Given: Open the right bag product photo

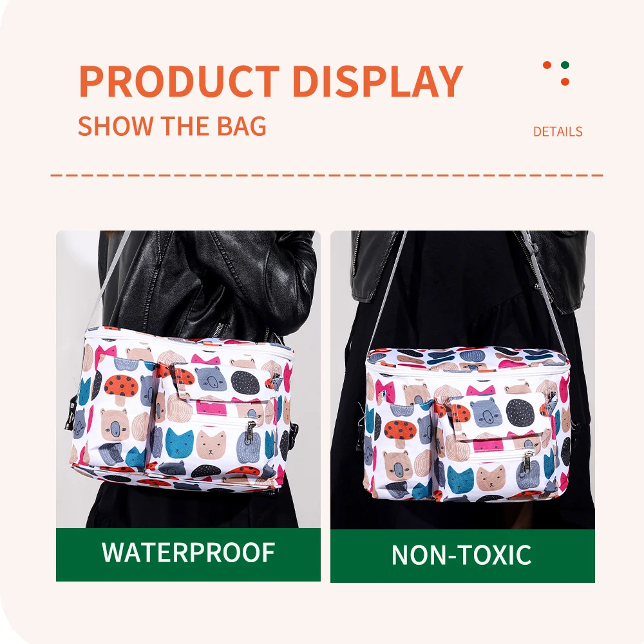Looking at the screenshot, I should pyautogui.click(x=462, y=380).
